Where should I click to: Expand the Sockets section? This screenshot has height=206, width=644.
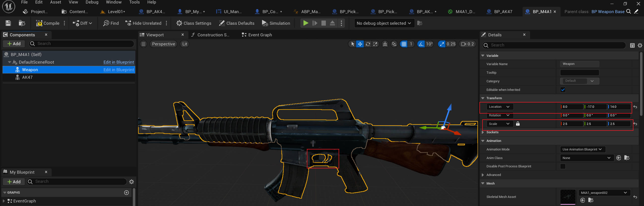click(x=483, y=132)
